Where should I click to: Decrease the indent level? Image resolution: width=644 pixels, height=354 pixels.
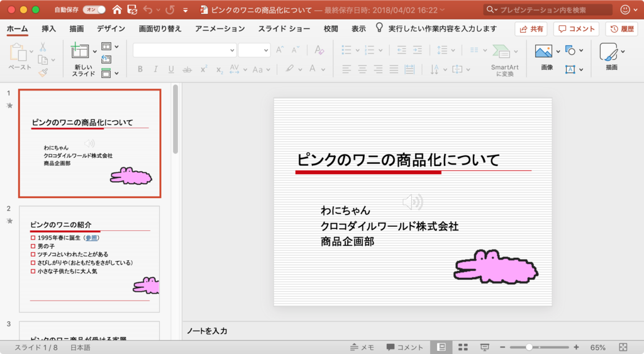tap(401, 50)
